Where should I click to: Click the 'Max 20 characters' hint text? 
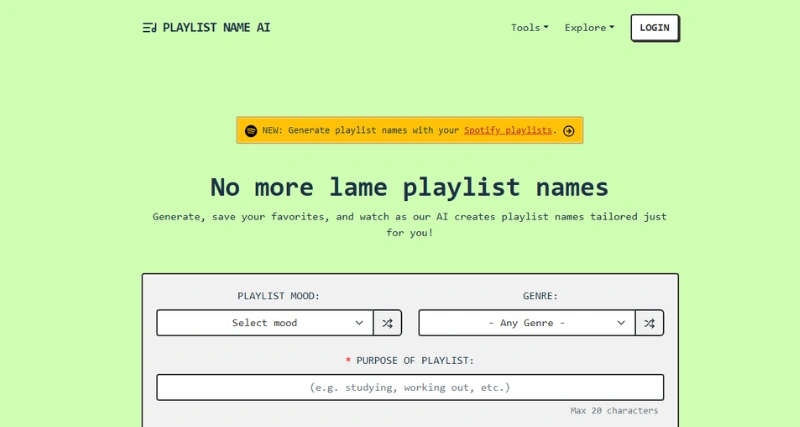pyautogui.click(x=614, y=410)
